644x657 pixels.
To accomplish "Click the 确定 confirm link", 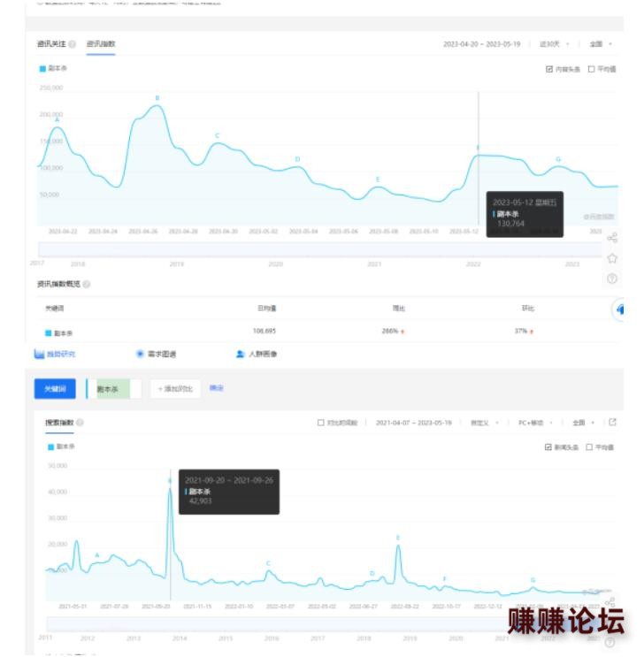I will pos(217,388).
